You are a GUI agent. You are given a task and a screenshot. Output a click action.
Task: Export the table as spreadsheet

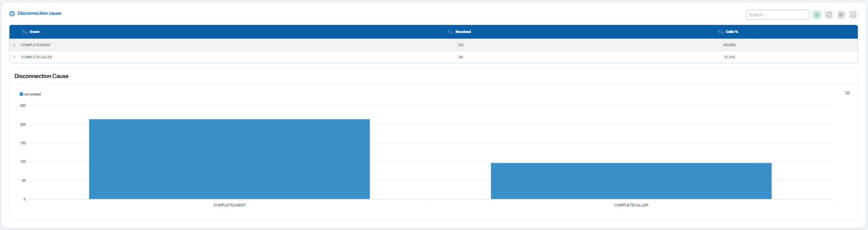click(841, 15)
